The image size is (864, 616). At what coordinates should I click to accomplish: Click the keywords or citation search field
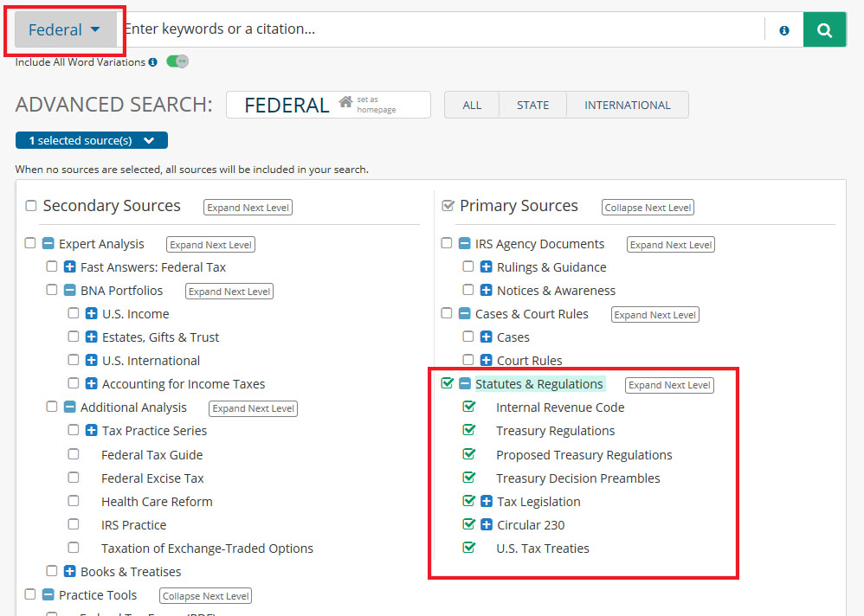tap(442, 29)
